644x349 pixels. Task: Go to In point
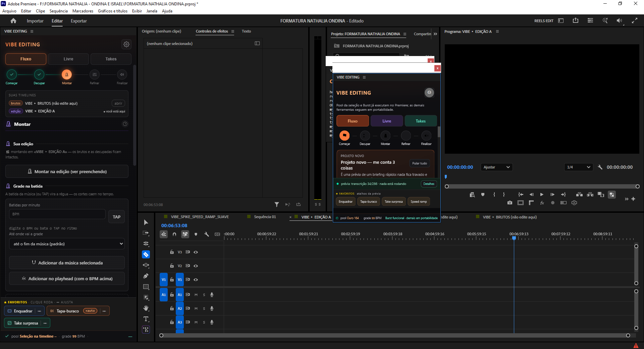521,195
